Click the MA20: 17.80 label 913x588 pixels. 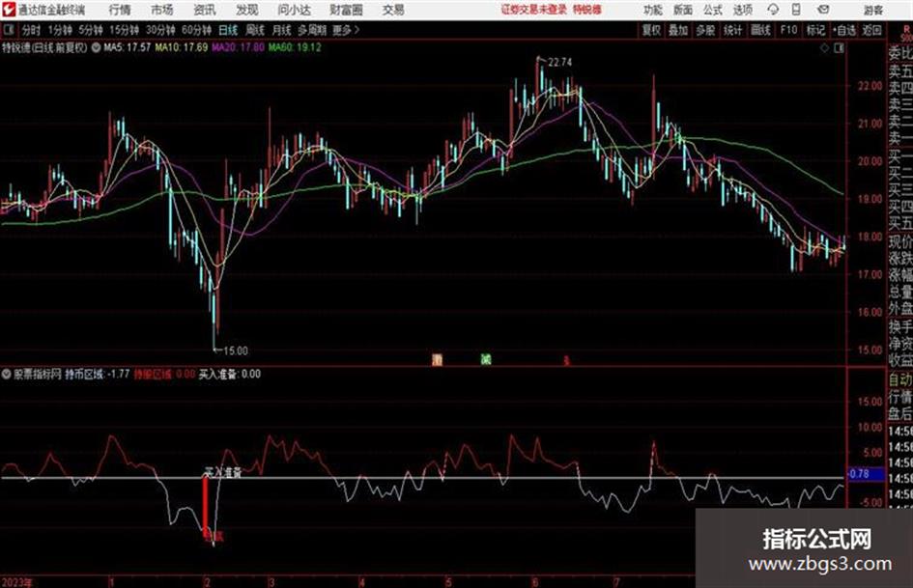point(238,47)
